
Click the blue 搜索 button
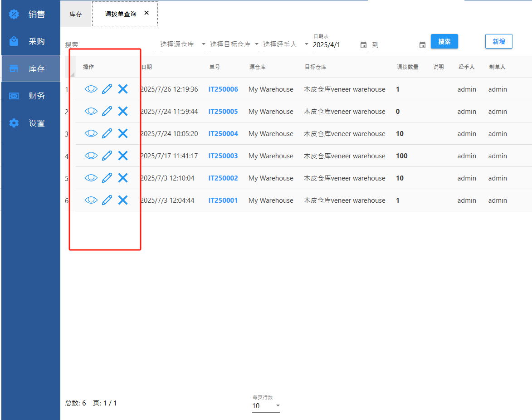pyautogui.click(x=444, y=42)
